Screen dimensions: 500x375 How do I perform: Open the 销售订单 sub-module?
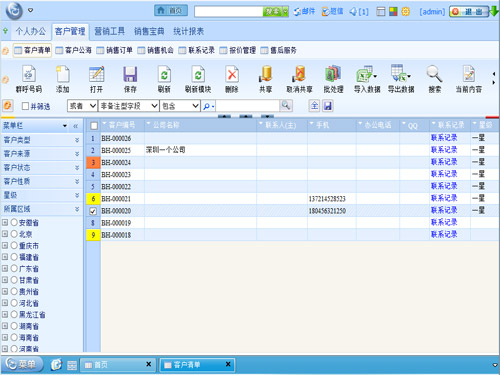pos(115,50)
